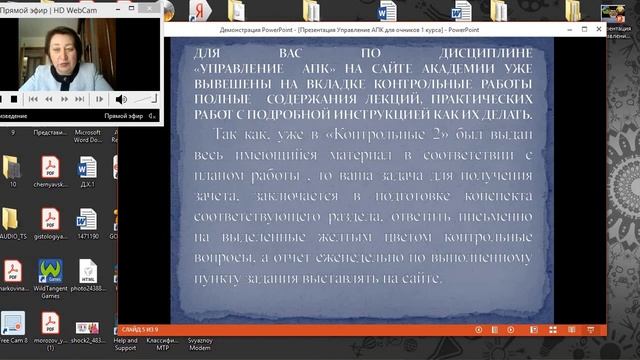Open the slide list icon in PowerPoint status bar
This screenshot has width=640, height=360.
pos(495,330)
